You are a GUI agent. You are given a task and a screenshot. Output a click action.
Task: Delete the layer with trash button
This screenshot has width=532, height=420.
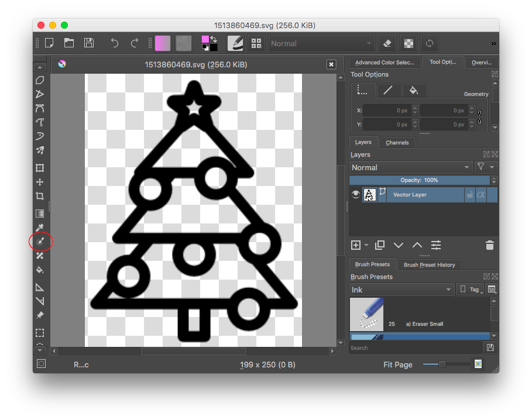[x=489, y=245]
